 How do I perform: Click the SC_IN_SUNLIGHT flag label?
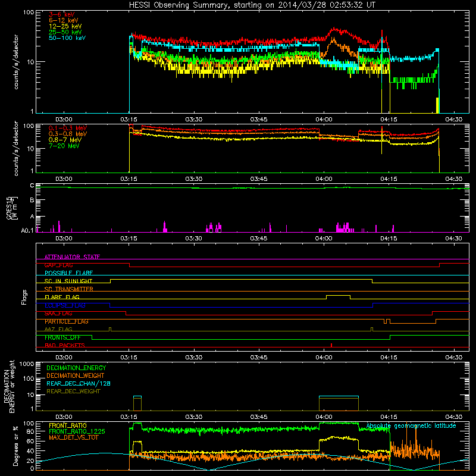click(x=68, y=281)
